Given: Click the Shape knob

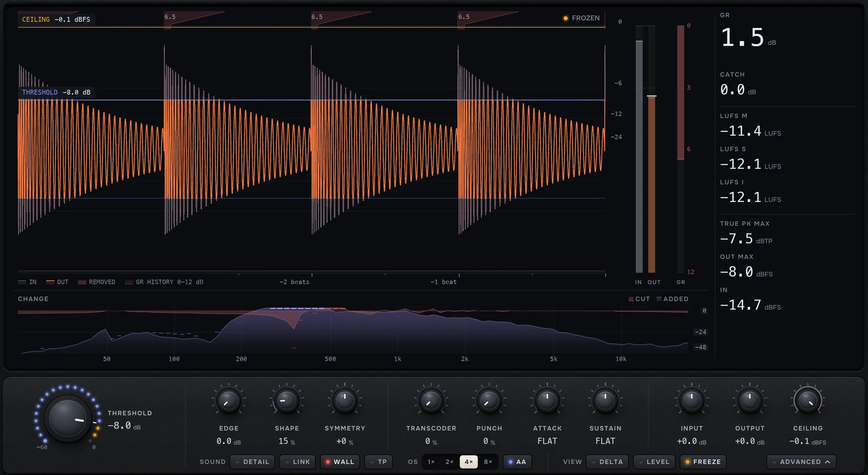Looking at the screenshot, I should [x=286, y=401].
